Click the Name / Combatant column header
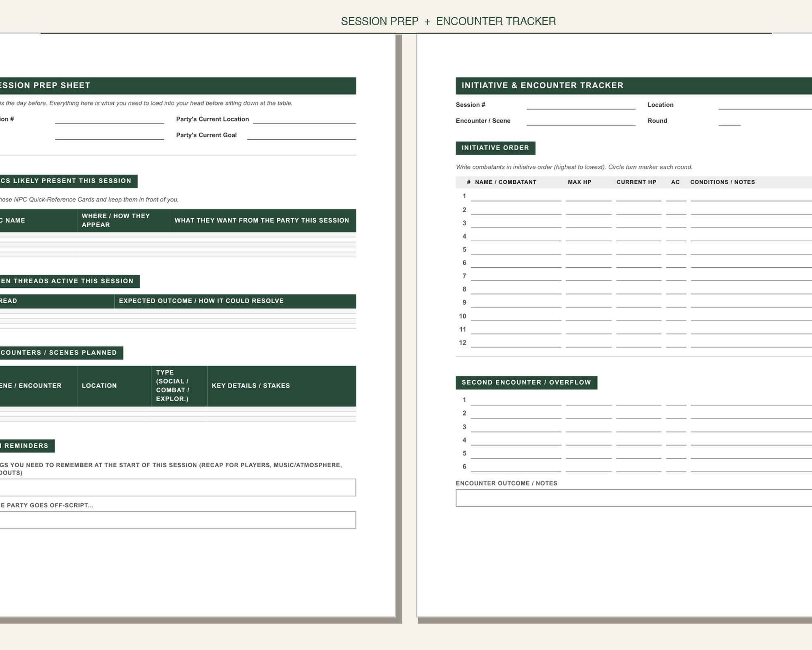812x650 pixels. (505, 182)
